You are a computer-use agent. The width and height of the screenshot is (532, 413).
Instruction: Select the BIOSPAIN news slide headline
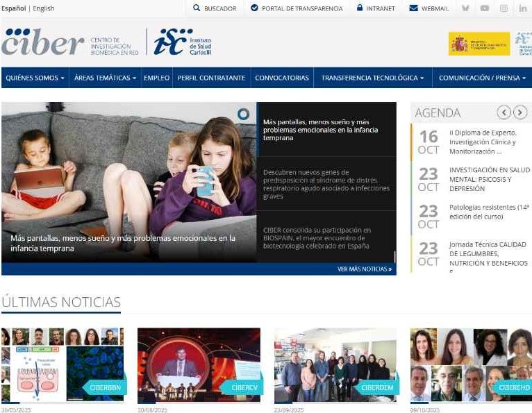pyautogui.click(x=317, y=237)
